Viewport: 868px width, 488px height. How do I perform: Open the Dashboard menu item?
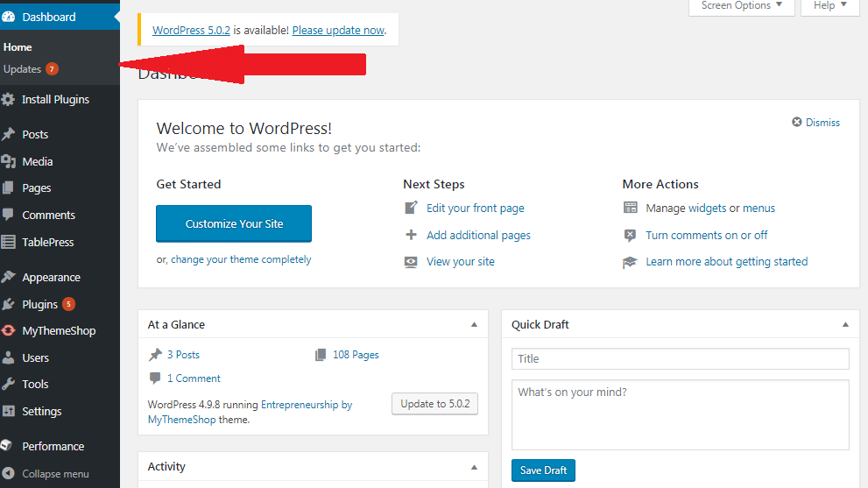[x=60, y=17]
